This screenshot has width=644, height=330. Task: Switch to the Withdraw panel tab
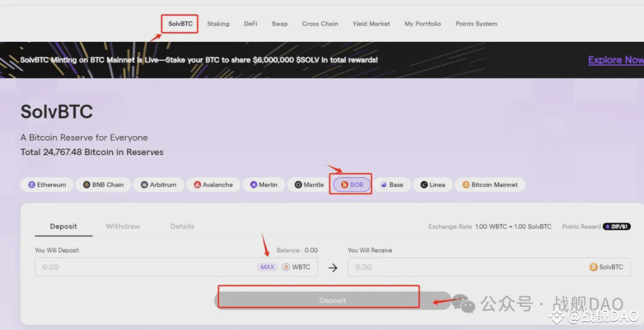(x=123, y=226)
